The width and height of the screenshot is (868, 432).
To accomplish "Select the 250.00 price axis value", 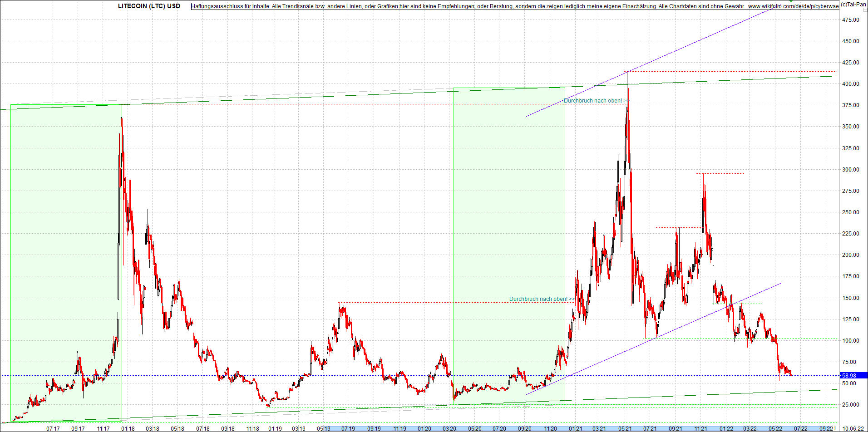I will point(850,212).
